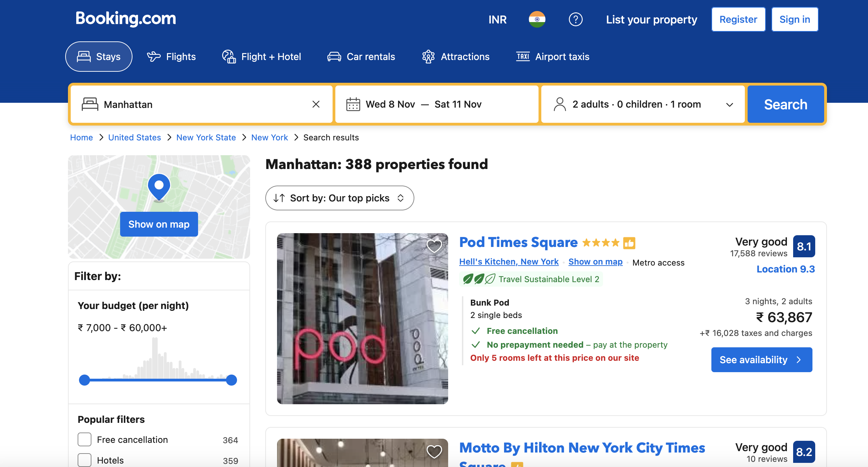Viewport: 868px width, 467px height.
Task: Click the 8.1 review score badge
Action: 804,246
